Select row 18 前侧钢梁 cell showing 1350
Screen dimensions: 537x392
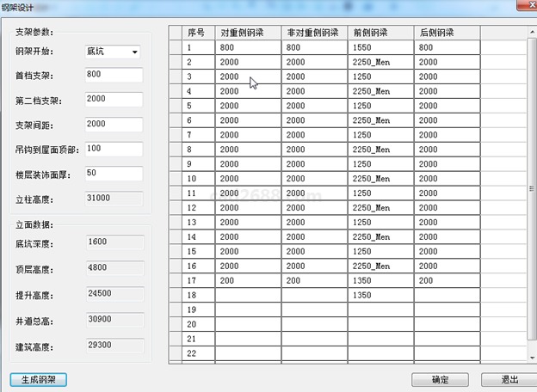380,295
